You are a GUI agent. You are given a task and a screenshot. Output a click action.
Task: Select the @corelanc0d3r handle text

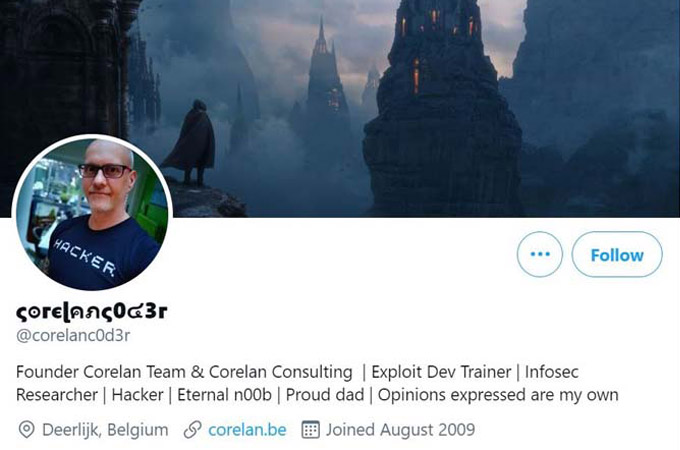point(73,335)
